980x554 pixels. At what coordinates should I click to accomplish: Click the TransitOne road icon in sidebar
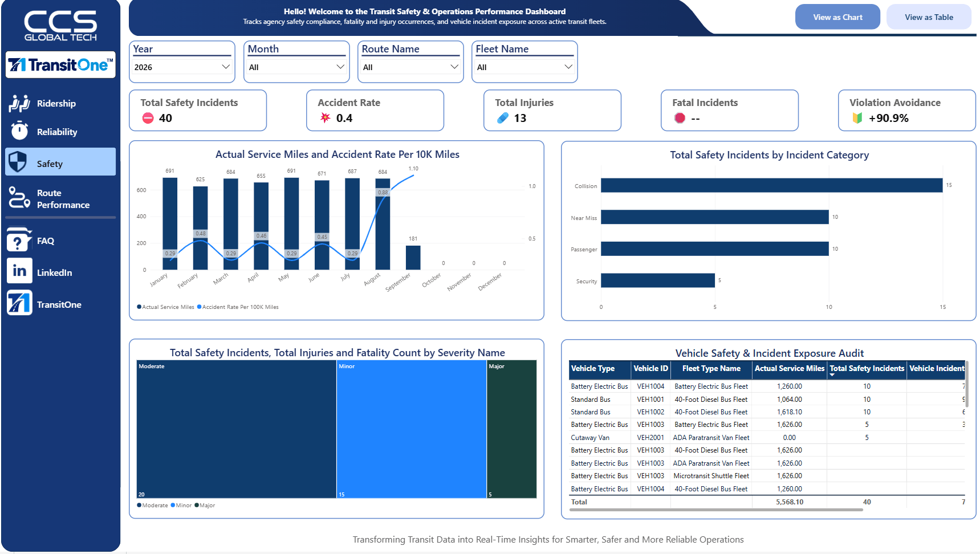pyautogui.click(x=19, y=303)
